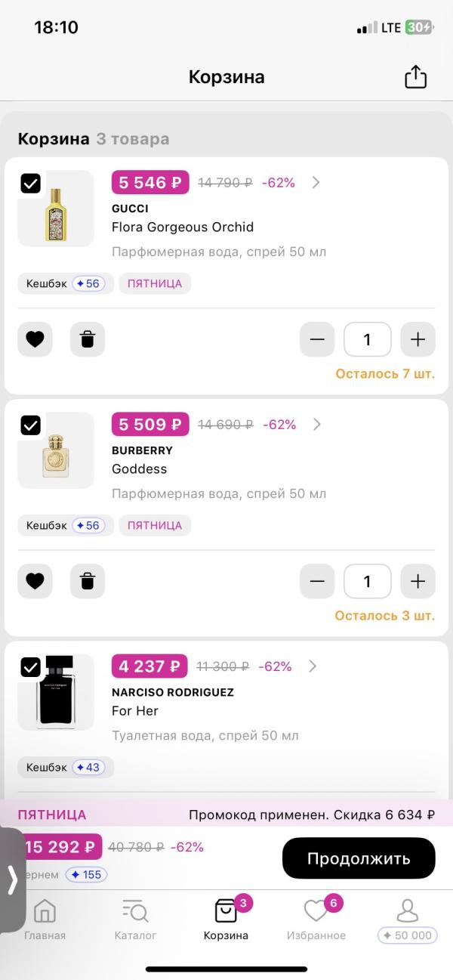The image size is (453, 980).
Task: Add Gucci Flora Gorgeous Orchid to favorites
Action: tap(35, 339)
